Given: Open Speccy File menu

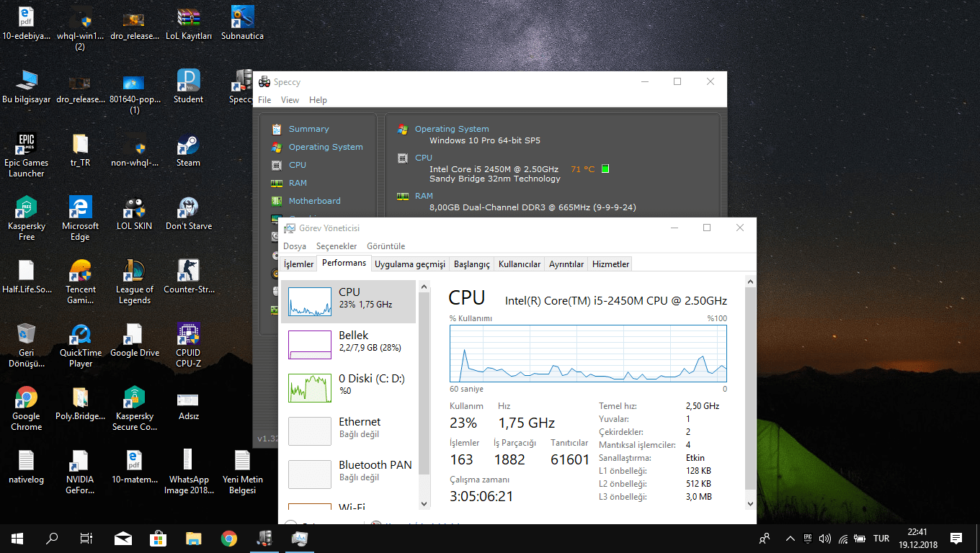Looking at the screenshot, I should pyautogui.click(x=264, y=100).
